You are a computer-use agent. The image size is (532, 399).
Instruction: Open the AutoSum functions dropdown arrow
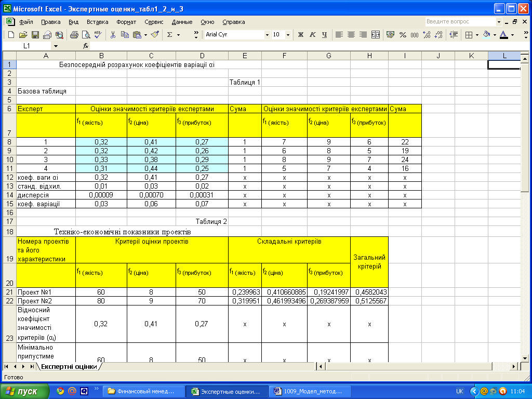click(x=178, y=35)
